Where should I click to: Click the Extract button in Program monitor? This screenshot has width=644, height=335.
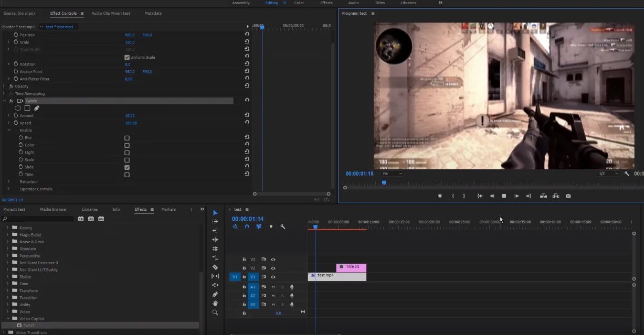[x=556, y=196]
